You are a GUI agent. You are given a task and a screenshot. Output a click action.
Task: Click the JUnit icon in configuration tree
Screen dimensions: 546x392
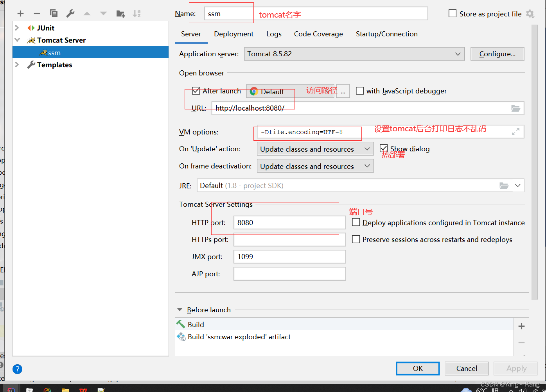[x=31, y=28]
